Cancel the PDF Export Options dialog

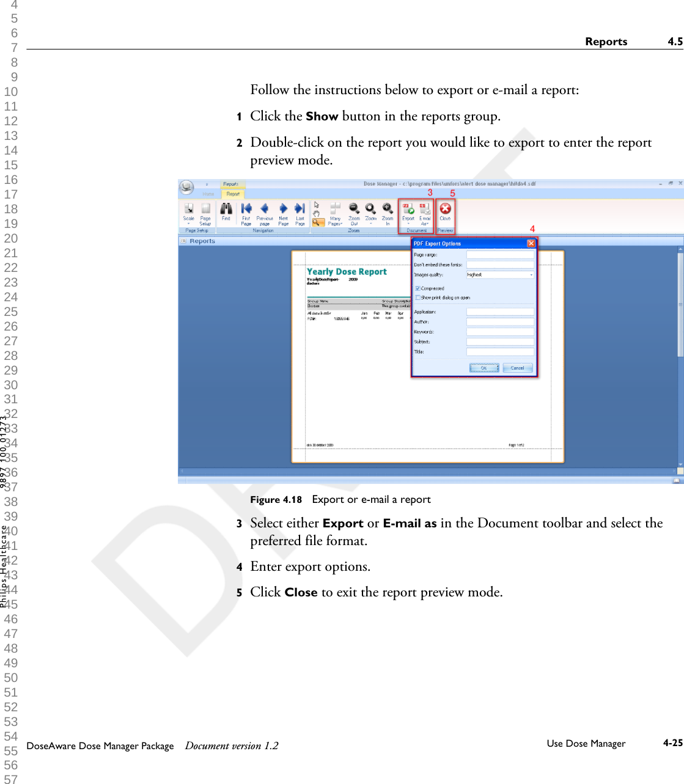(517, 368)
